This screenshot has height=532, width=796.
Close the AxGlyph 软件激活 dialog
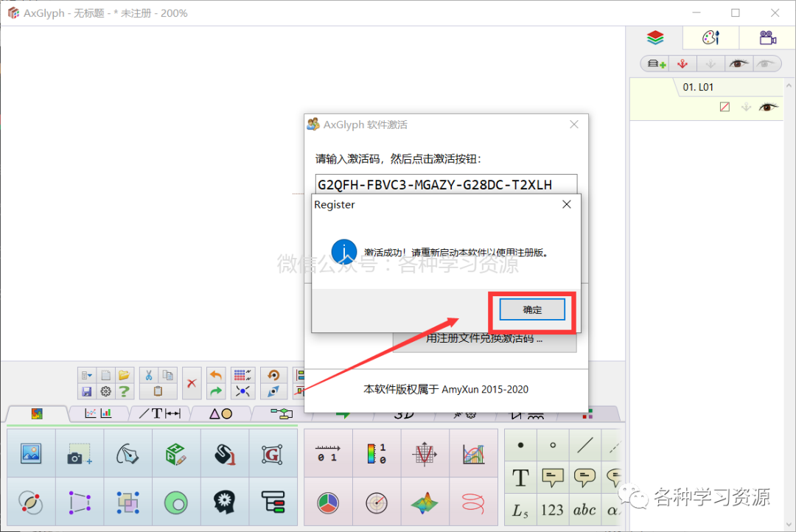573,125
